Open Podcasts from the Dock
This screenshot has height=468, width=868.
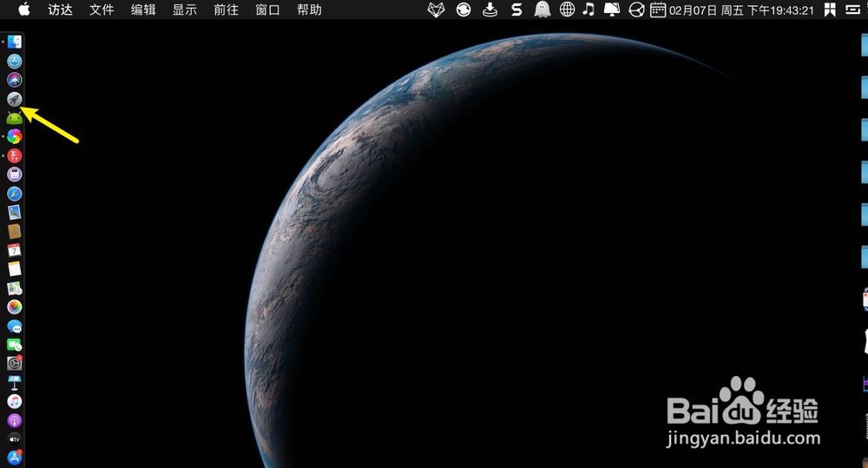15,420
